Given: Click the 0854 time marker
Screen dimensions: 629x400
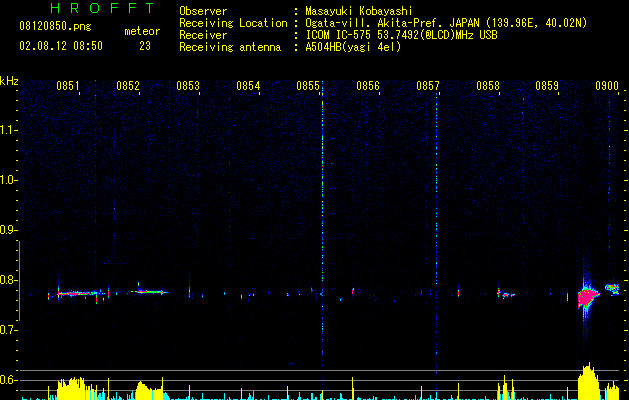Looking at the screenshot, I should [x=248, y=86].
